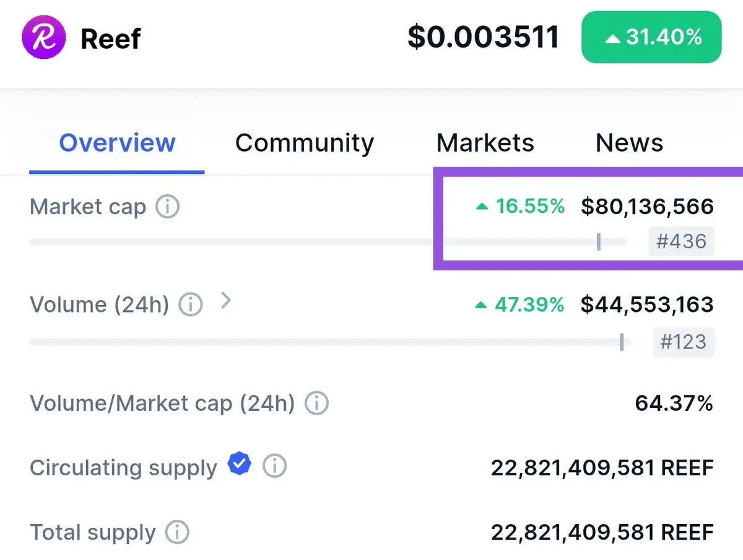The width and height of the screenshot is (743, 560).
Task: Select the 47.39% volume change
Action: (519, 304)
